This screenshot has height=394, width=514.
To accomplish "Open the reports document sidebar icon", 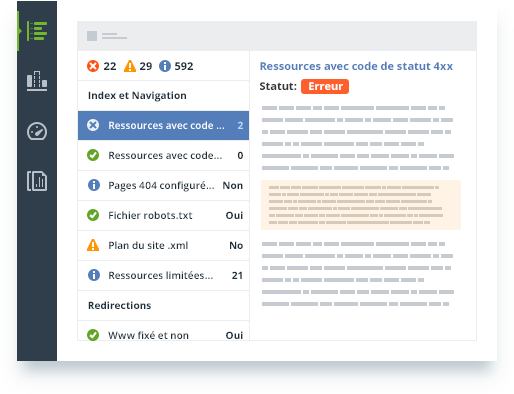I will tap(37, 181).
